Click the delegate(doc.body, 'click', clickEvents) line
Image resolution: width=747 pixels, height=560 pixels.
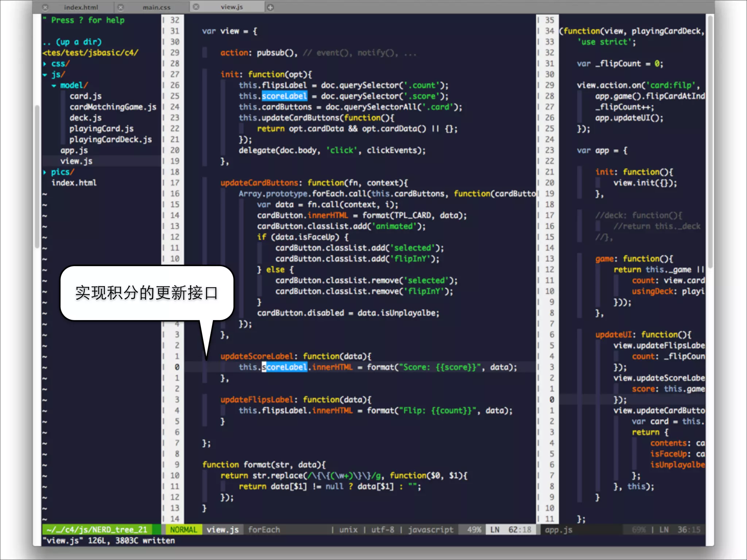tap(332, 150)
